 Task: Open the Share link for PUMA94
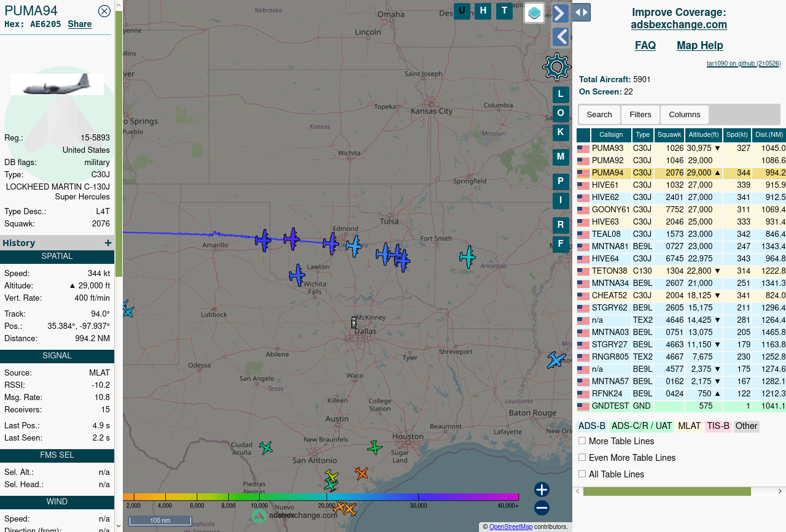(x=80, y=24)
